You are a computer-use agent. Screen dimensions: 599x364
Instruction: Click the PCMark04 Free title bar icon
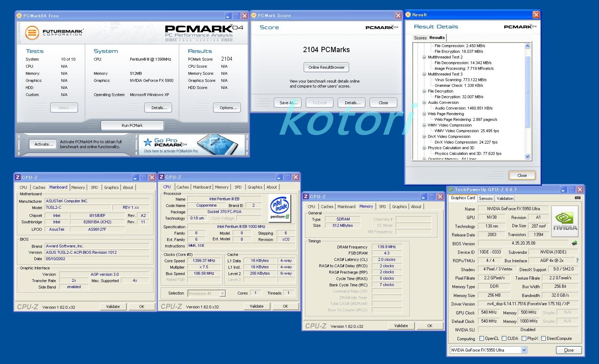(20, 16)
